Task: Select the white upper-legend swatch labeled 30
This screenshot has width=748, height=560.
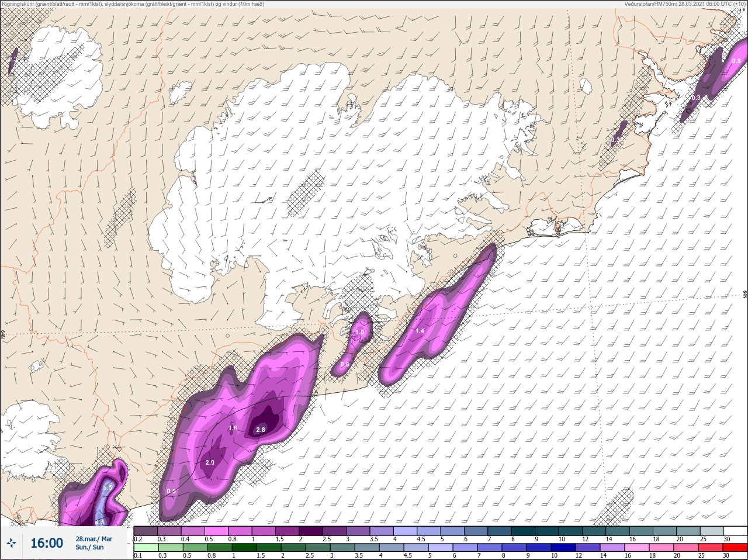Action: tap(735, 531)
